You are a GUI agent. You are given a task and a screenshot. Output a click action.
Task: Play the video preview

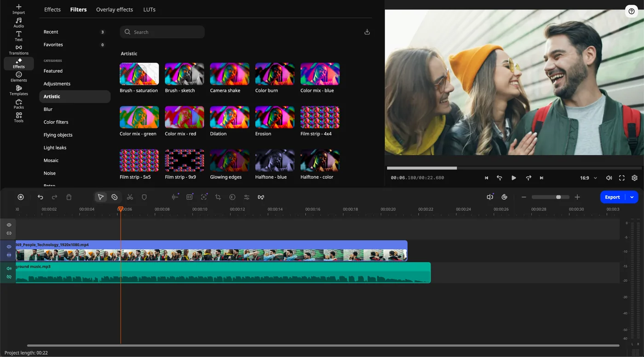(514, 178)
